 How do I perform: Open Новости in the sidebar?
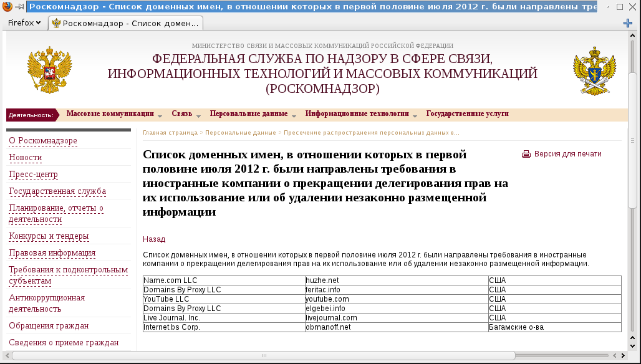[x=26, y=157]
